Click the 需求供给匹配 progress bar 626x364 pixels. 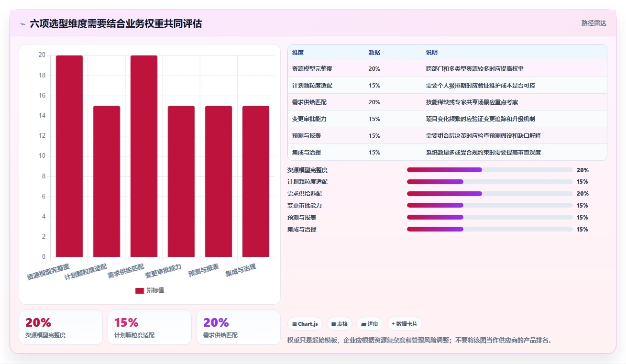[490, 194]
